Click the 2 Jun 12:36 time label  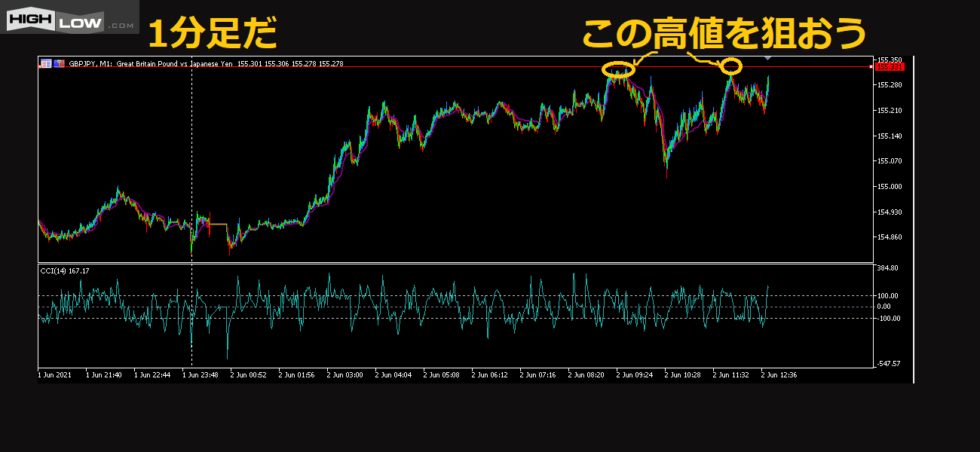779,374
